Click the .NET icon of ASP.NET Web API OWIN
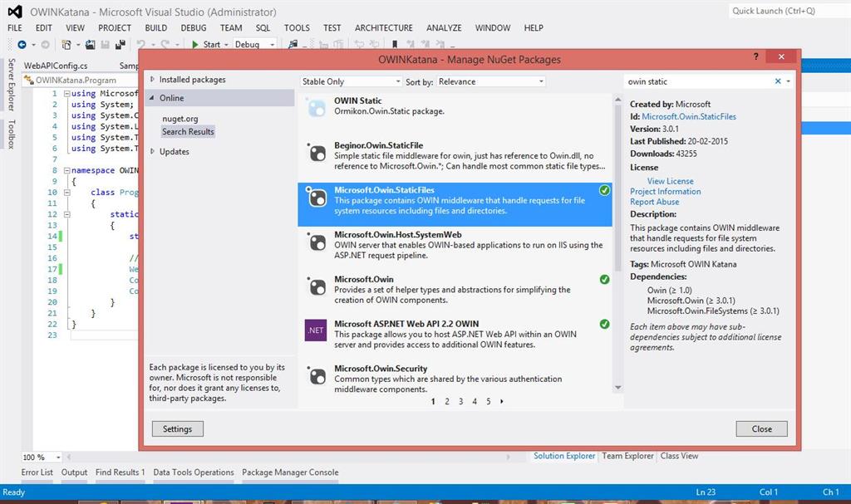Viewport: 851px width, 504px height. [x=316, y=330]
